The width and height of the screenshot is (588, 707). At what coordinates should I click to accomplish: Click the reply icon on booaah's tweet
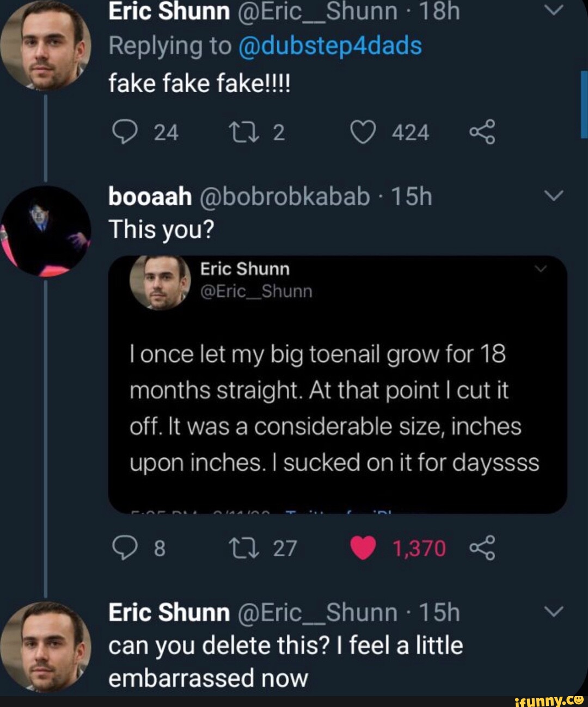point(126,548)
